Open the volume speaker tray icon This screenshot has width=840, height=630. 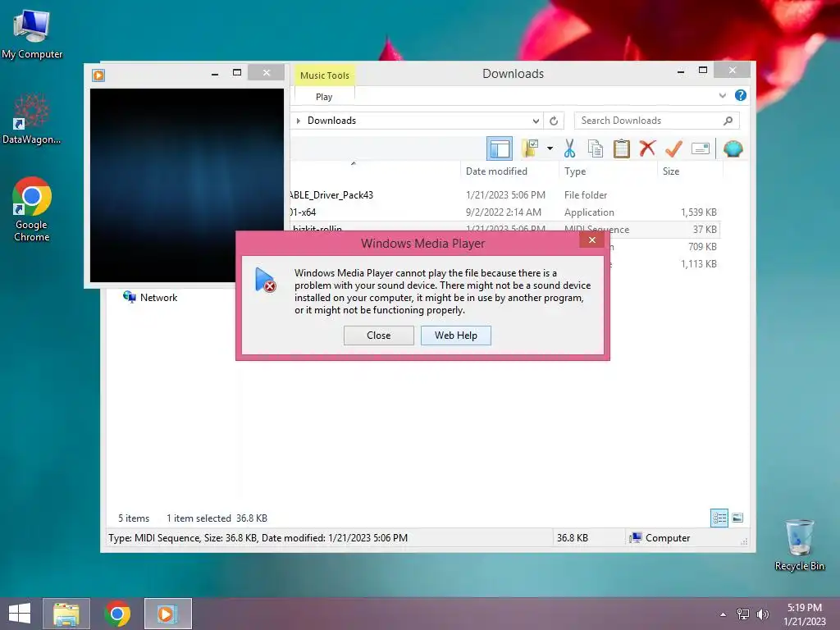(762, 614)
